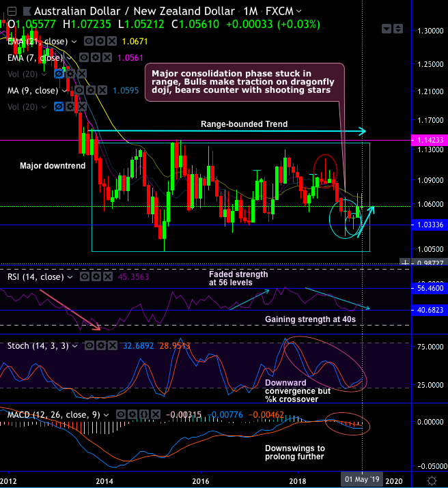Select the "Range-bounded Trend" text annotation
Viewport: 448px width, 488px height.
(244, 124)
